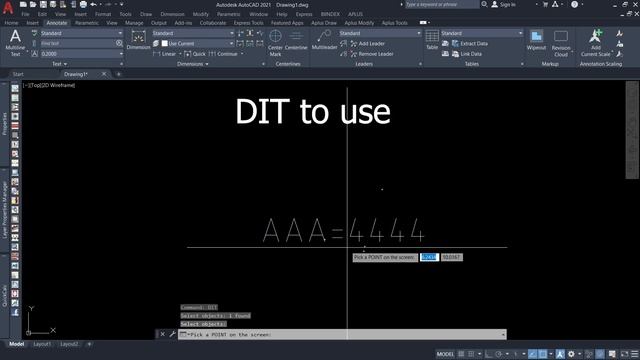Select the Dimension tool

(x=138, y=40)
